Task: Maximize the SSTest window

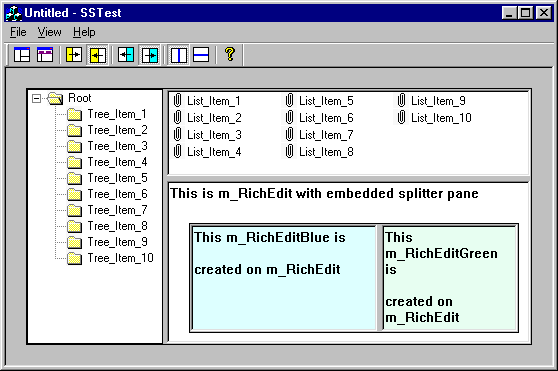Action: coord(525,13)
